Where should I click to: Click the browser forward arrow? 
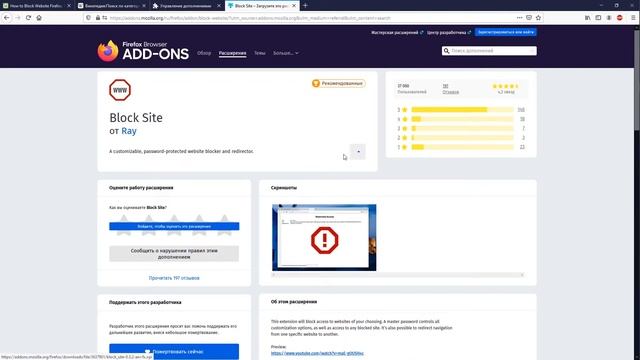(18, 18)
